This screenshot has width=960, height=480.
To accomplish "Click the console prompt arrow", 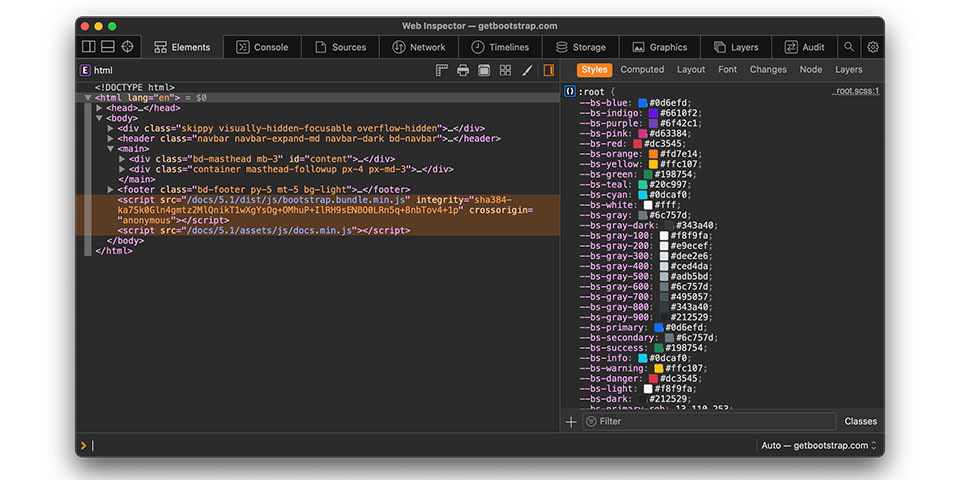I will [x=84, y=446].
